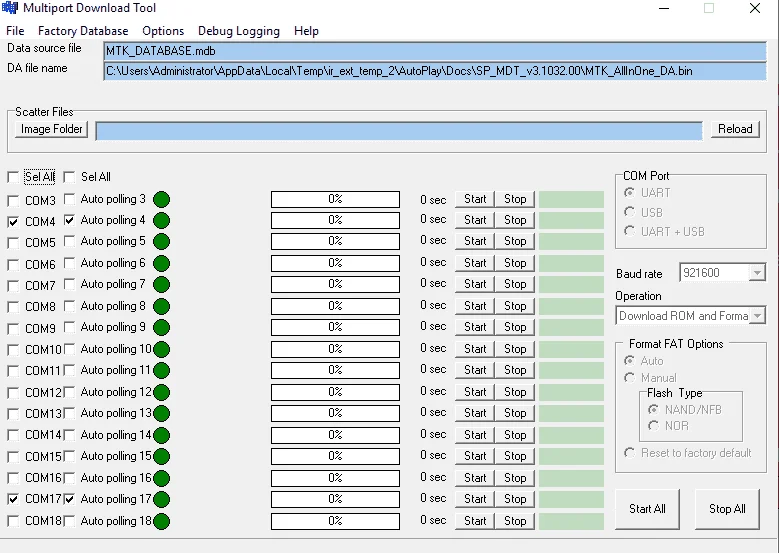
Task: Click the Start All button
Action: pyautogui.click(x=647, y=509)
